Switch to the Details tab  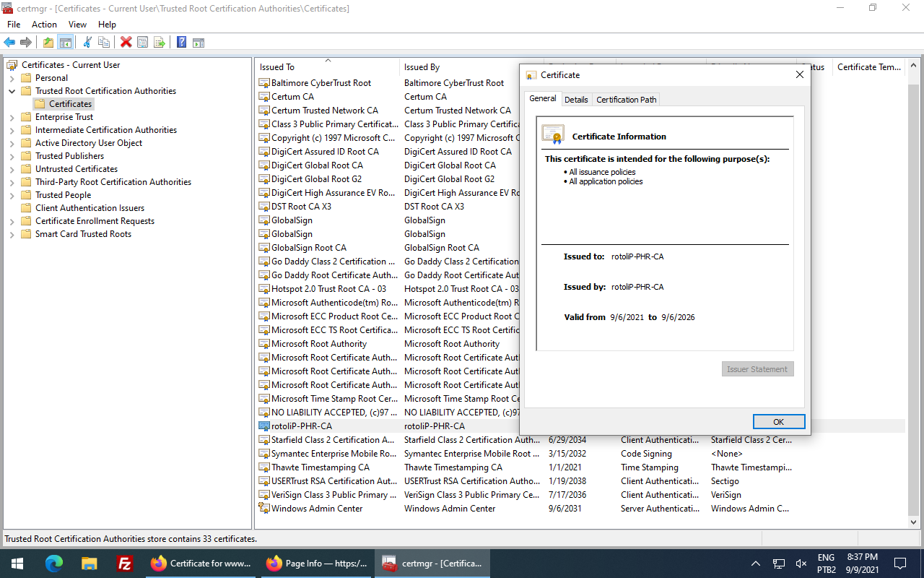tap(576, 100)
